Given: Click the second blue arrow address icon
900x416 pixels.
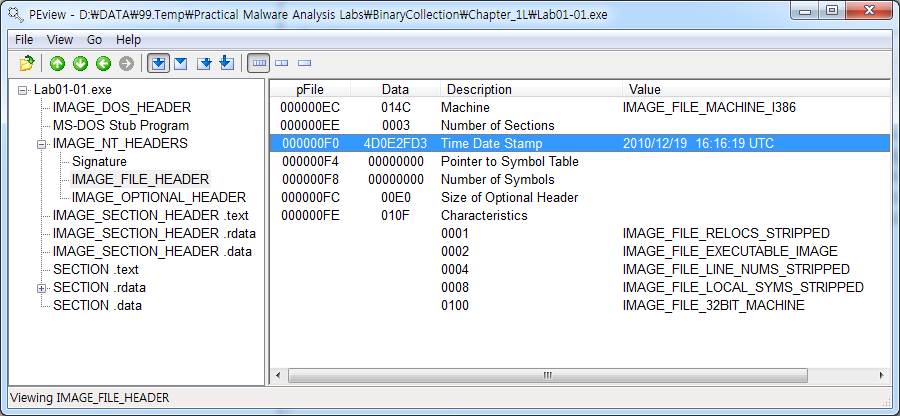Looking at the screenshot, I should tap(181, 64).
